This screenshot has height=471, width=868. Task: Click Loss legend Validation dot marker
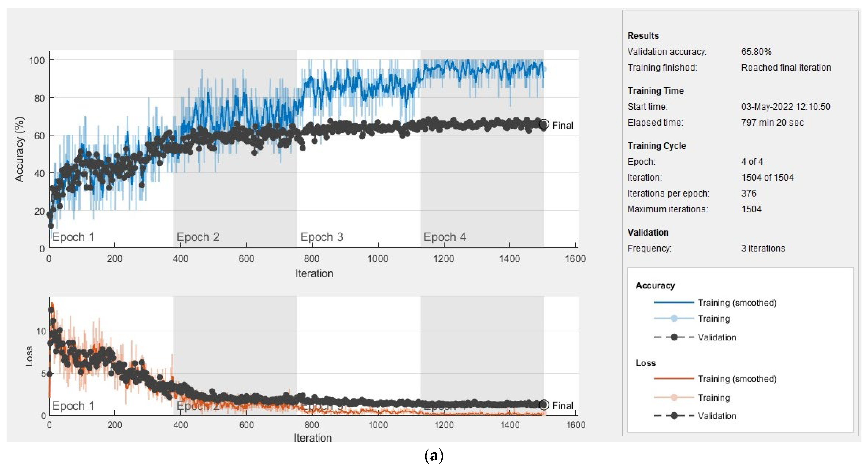tap(674, 416)
